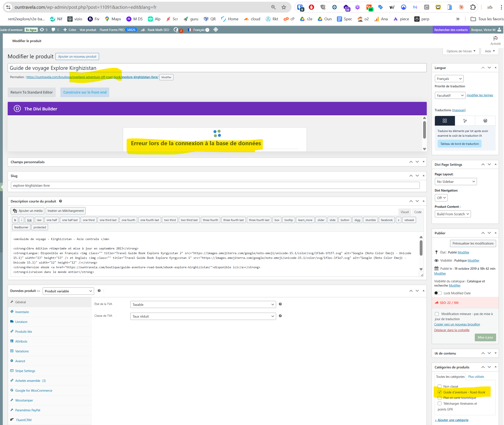Expand the Page Layout No Sidebar dropdown
This screenshot has width=504, height=425.
click(x=455, y=182)
